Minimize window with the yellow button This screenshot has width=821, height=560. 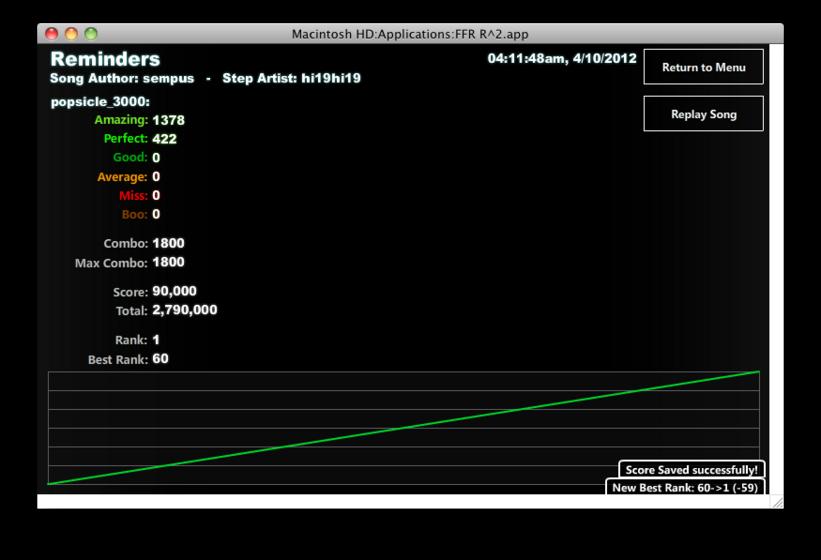(71, 34)
